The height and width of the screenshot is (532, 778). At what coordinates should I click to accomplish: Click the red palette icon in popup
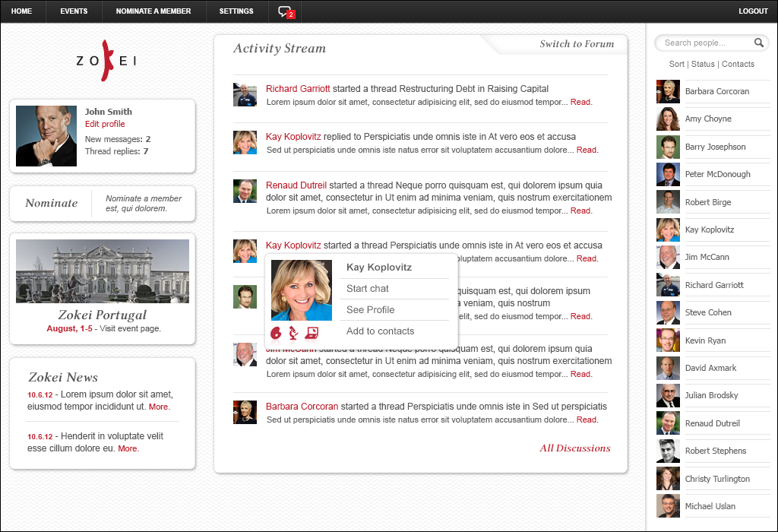277,332
